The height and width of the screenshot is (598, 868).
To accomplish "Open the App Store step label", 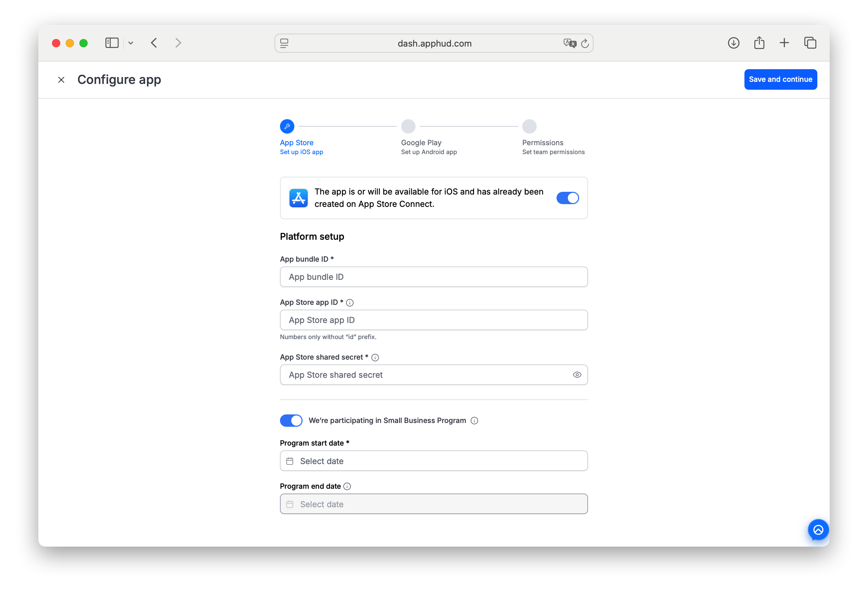I will pos(296,143).
